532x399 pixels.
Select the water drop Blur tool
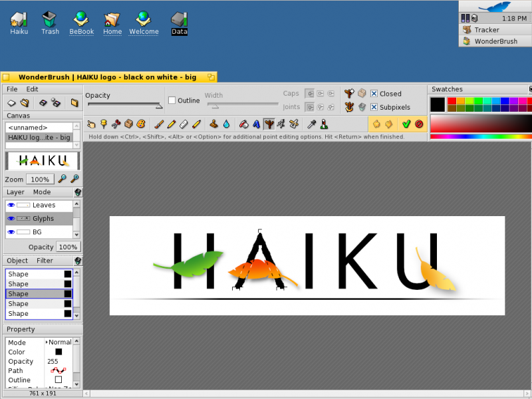[226, 124]
